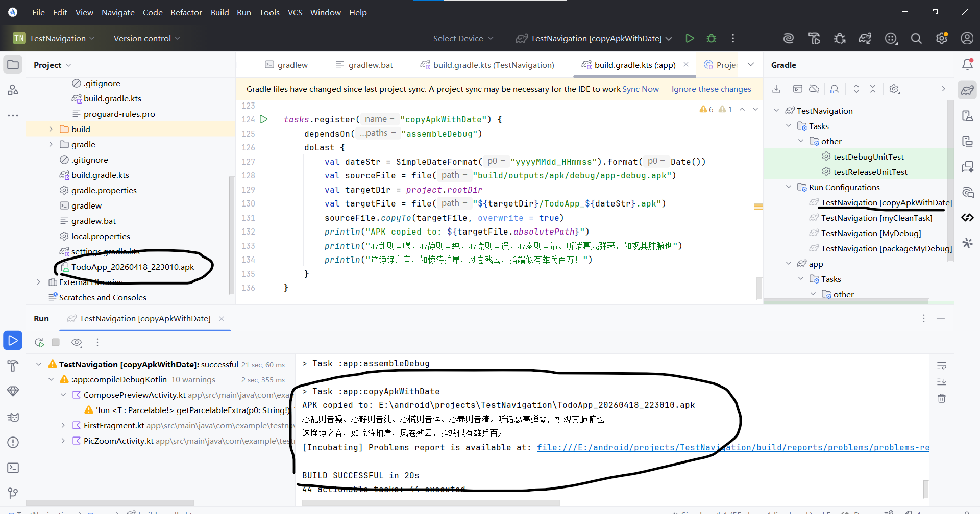
Task: Start debugging with the bug icon
Action: click(711, 38)
